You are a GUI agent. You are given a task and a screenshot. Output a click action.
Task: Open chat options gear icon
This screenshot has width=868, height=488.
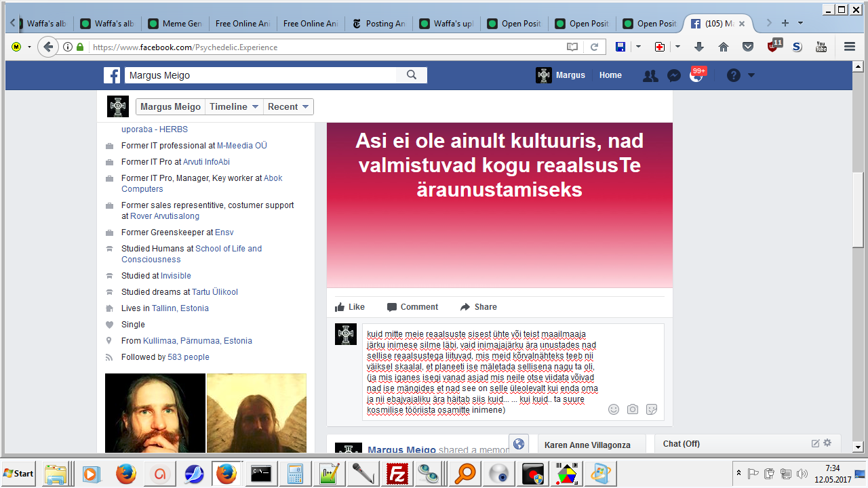[827, 443]
